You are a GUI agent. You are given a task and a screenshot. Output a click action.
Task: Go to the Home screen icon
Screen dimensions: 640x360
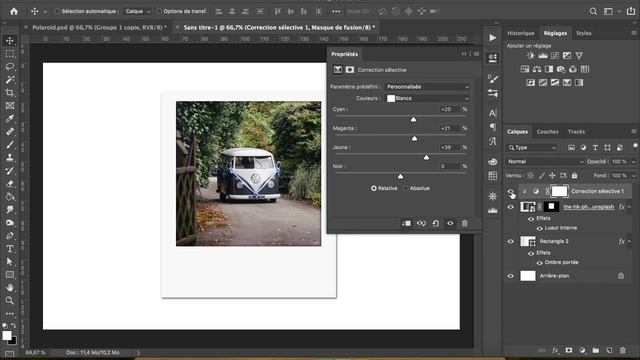coord(14,11)
